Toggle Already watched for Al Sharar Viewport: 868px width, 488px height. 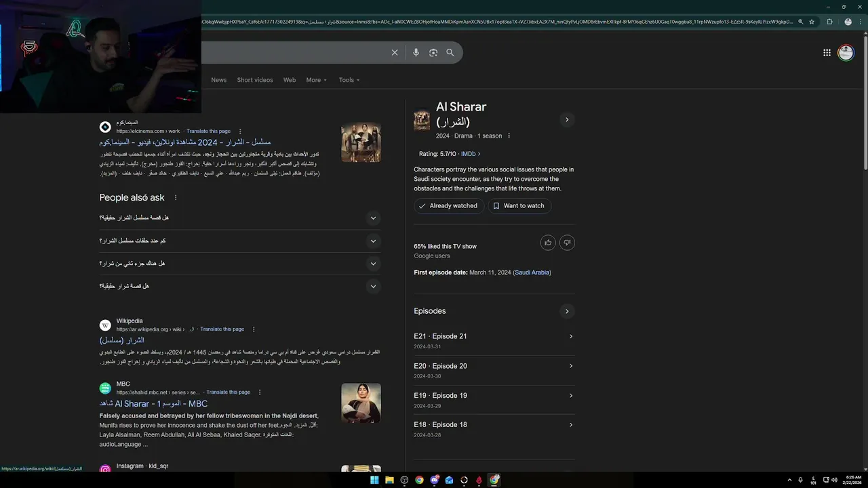click(x=448, y=206)
